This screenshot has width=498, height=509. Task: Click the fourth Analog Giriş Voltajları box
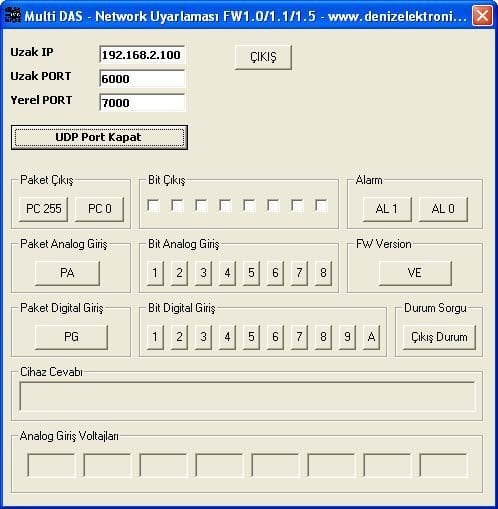point(219,465)
